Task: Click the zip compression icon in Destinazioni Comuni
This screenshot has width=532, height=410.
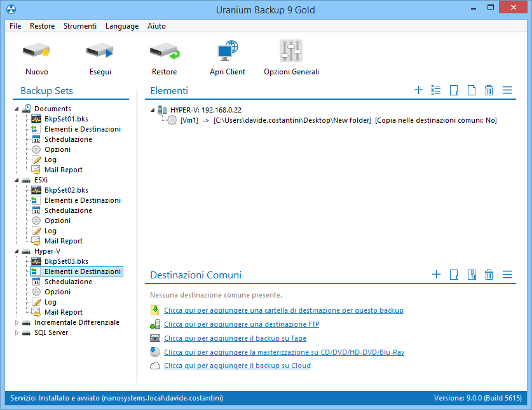Action: point(472,275)
